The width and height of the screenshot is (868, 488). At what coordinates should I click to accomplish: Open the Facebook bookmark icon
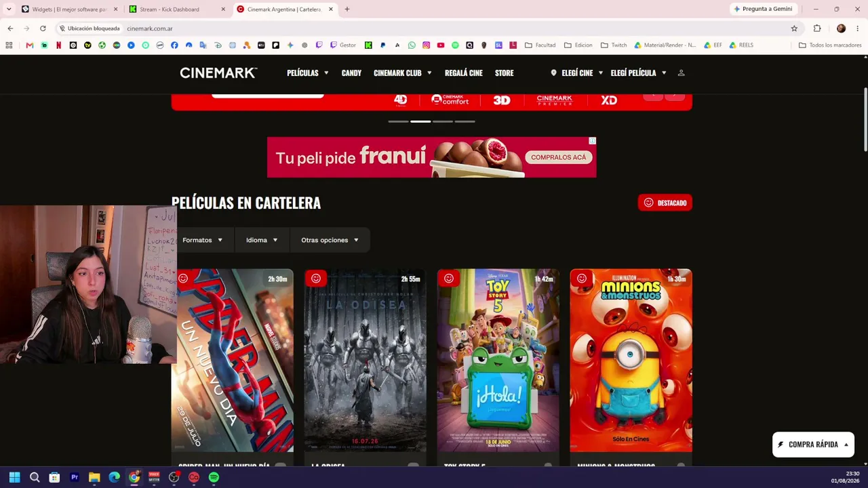tap(174, 45)
